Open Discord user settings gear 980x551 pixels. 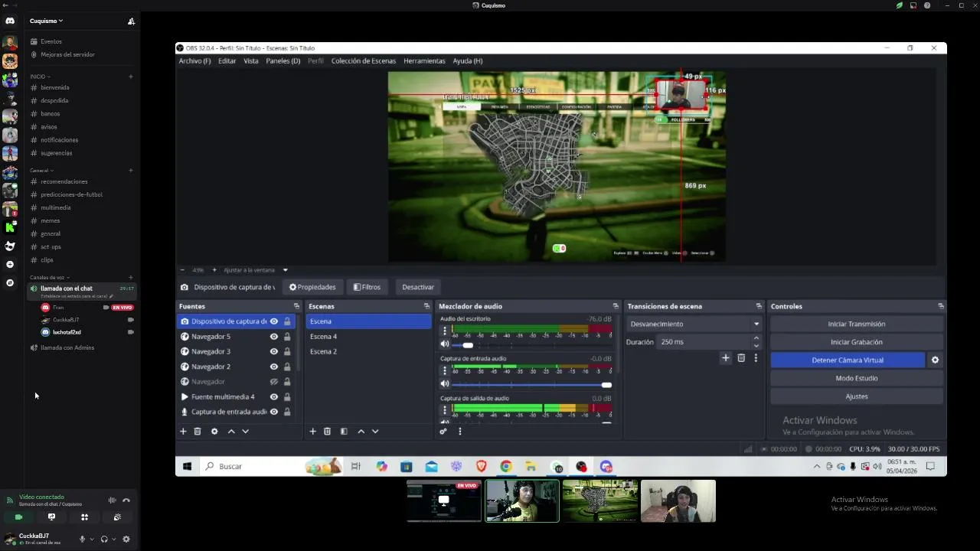pyautogui.click(x=126, y=539)
